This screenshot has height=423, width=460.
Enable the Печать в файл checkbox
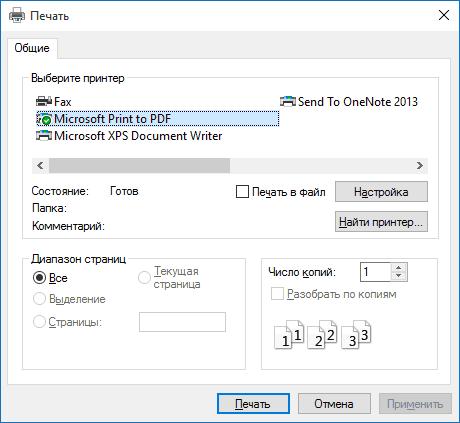(x=242, y=192)
